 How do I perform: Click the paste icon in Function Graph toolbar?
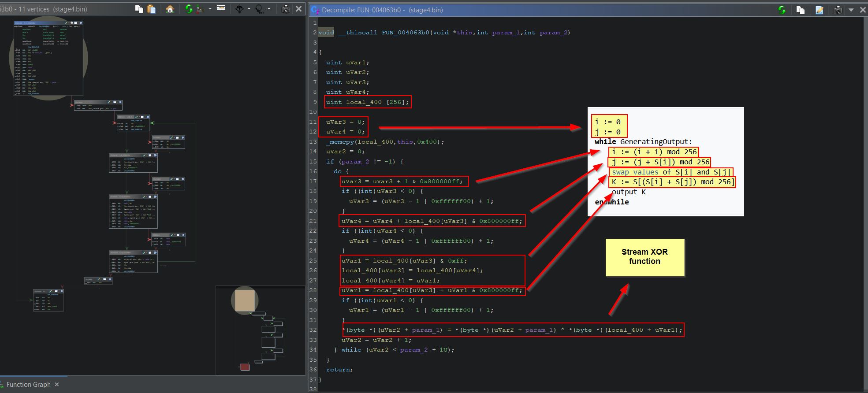151,9
